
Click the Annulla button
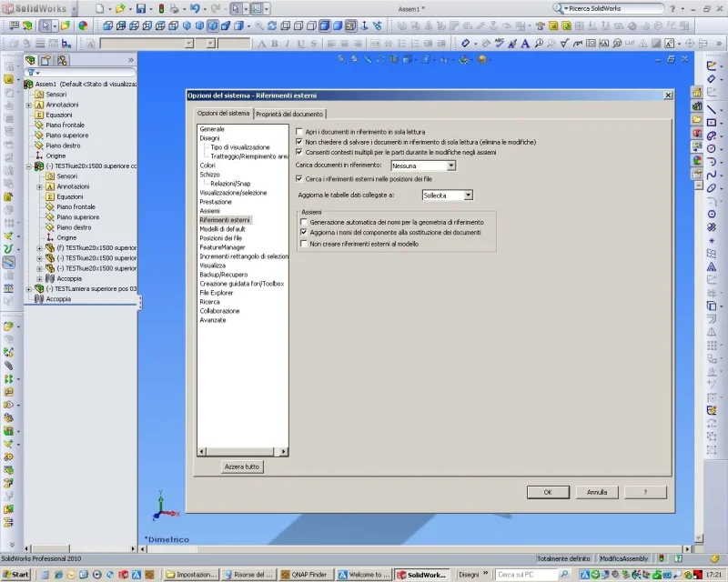[597, 492]
